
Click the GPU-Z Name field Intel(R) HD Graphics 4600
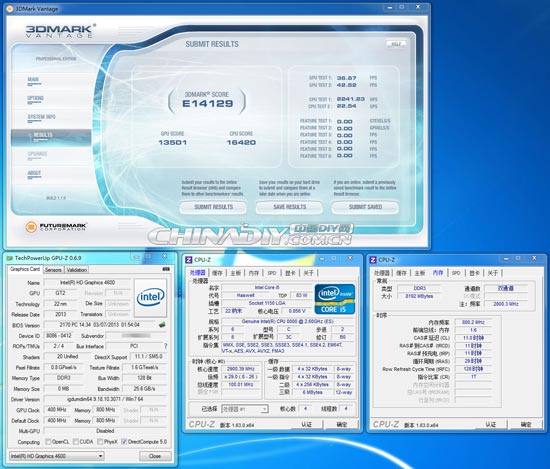point(87,282)
